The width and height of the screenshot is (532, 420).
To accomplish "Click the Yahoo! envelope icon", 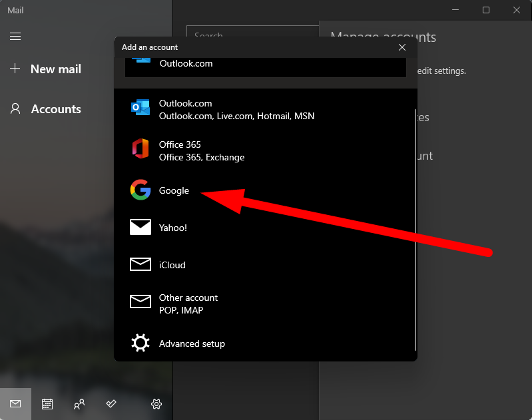I will click(x=140, y=227).
